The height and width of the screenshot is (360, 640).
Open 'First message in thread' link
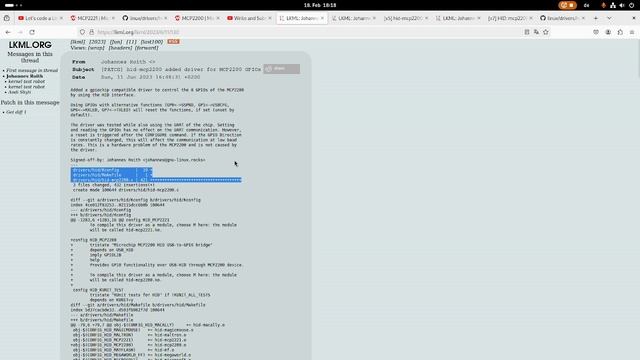[32, 71]
